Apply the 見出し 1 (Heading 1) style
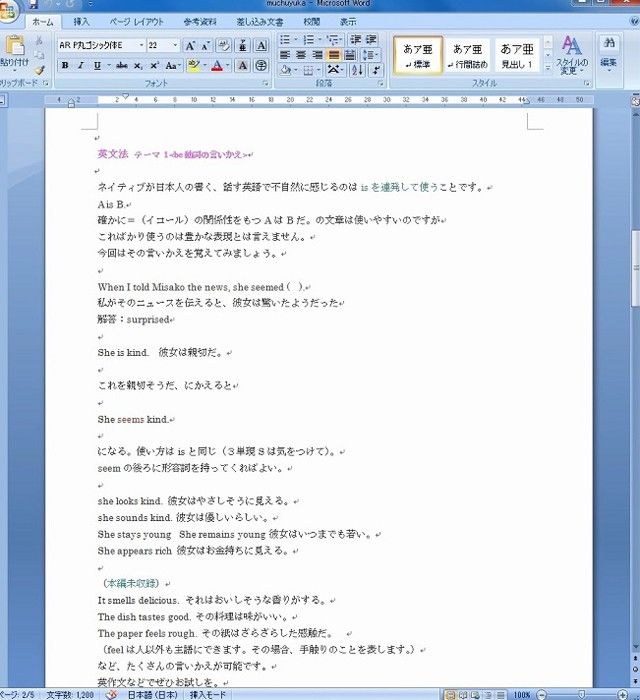640x700 pixels. [517, 55]
